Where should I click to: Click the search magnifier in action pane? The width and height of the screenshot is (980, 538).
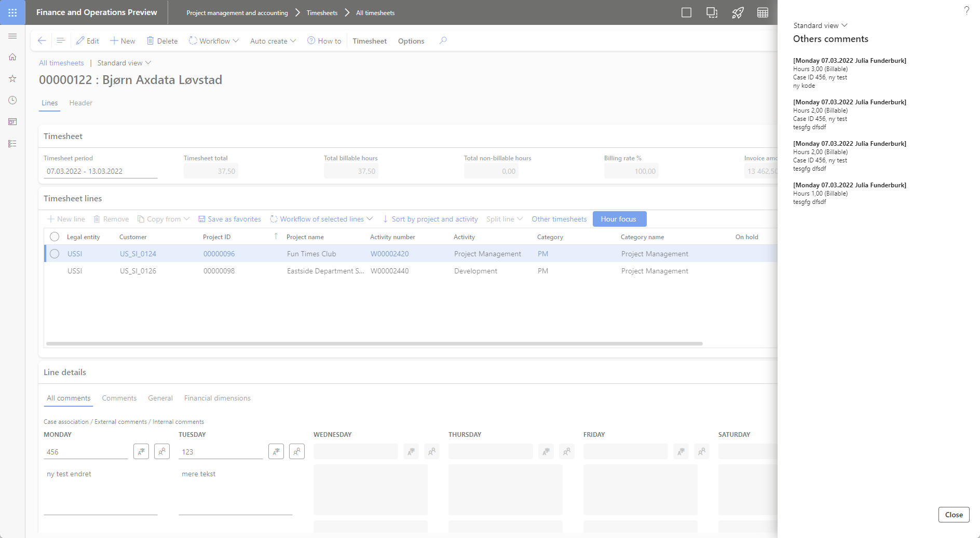click(443, 40)
